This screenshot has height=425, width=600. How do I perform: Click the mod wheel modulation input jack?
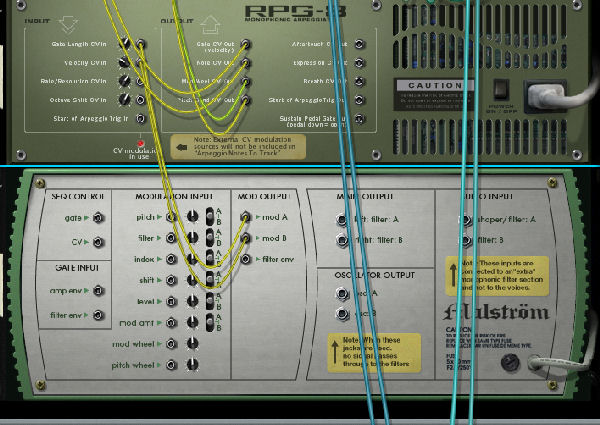[x=171, y=344]
